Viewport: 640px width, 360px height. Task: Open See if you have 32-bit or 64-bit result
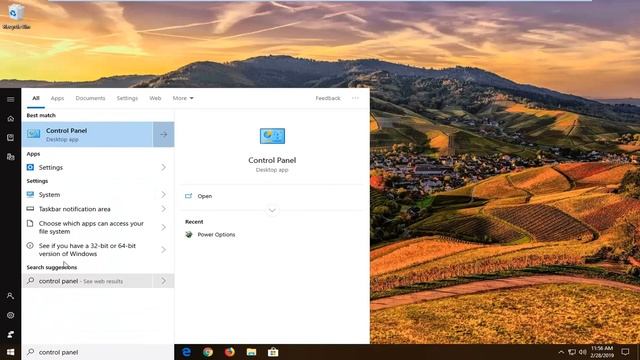(88, 250)
